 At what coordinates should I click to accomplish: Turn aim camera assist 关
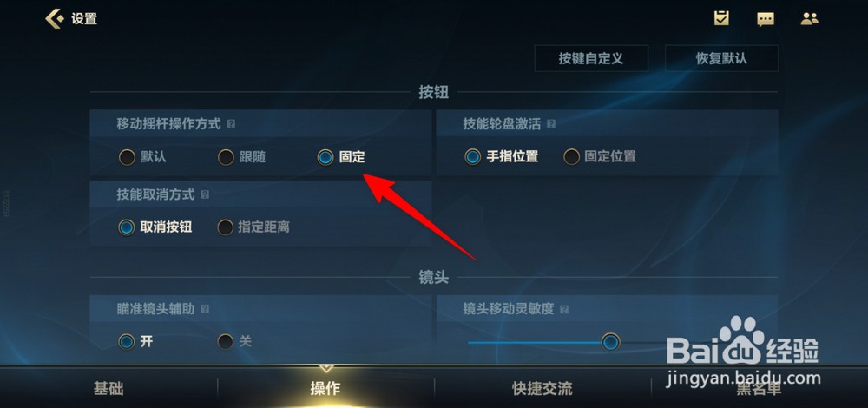tap(234, 341)
